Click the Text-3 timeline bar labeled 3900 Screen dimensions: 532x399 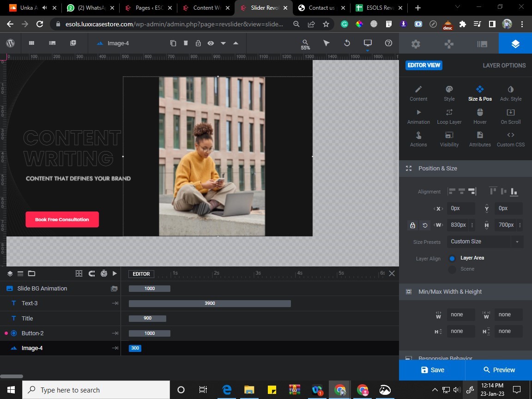click(210, 303)
